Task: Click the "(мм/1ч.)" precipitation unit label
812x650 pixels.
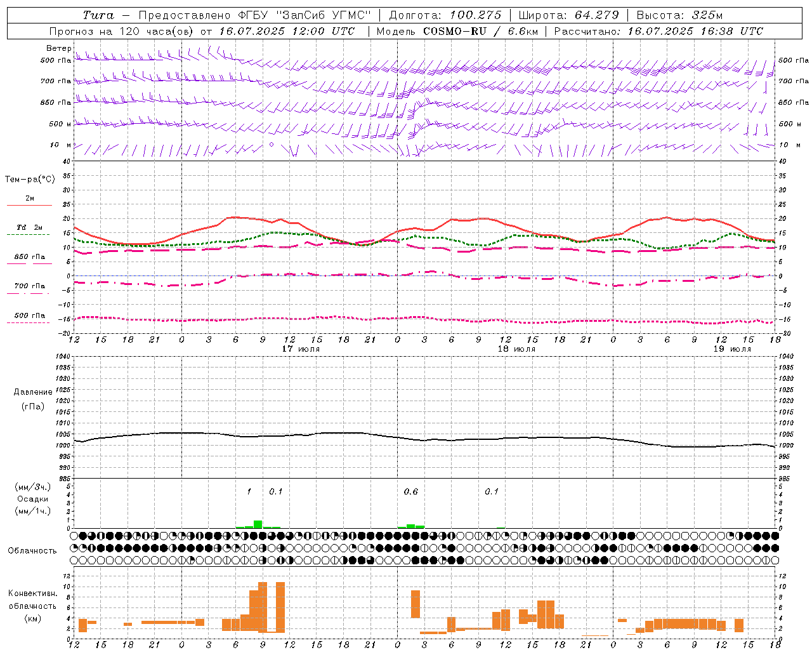Action: (x=32, y=511)
